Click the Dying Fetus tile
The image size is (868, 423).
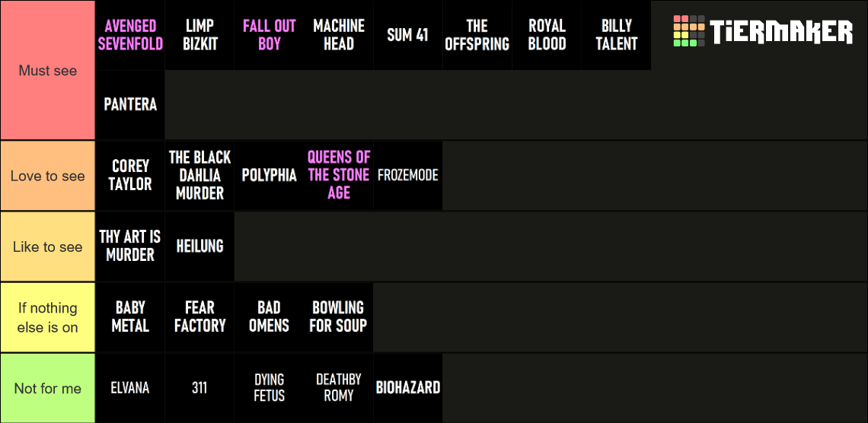pyautogui.click(x=269, y=387)
